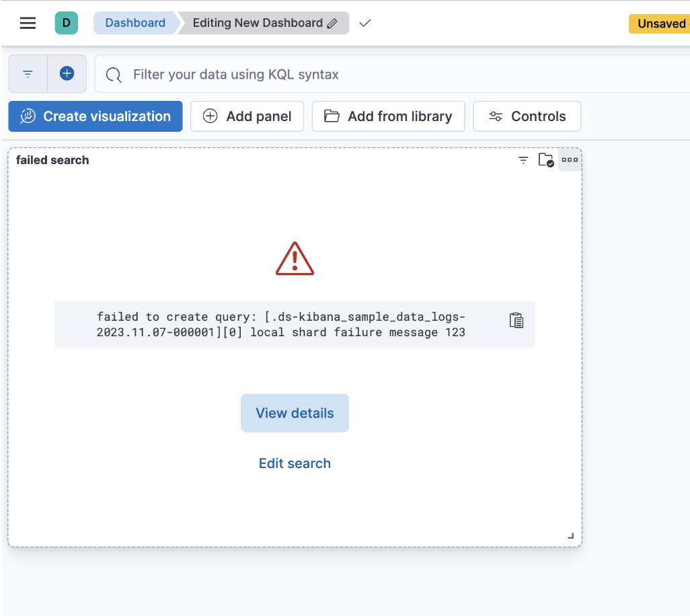The height and width of the screenshot is (616, 690).
Task: Open Add from library
Action: click(388, 116)
